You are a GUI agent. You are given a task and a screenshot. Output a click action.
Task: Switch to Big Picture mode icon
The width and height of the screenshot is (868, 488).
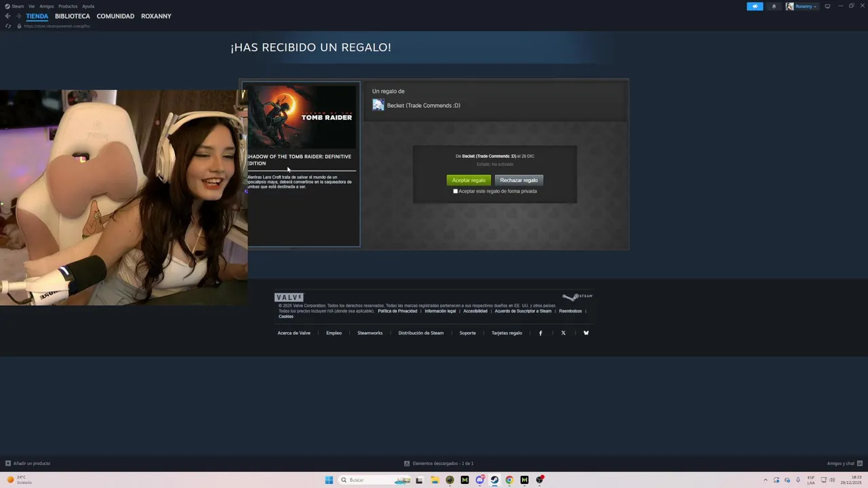point(827,6)
